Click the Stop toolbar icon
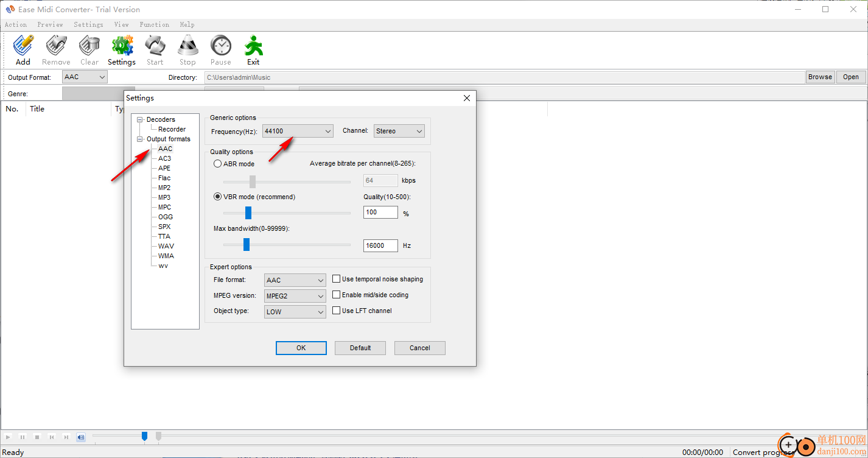This screenshot has height=458, width=868. pos(187,50)
